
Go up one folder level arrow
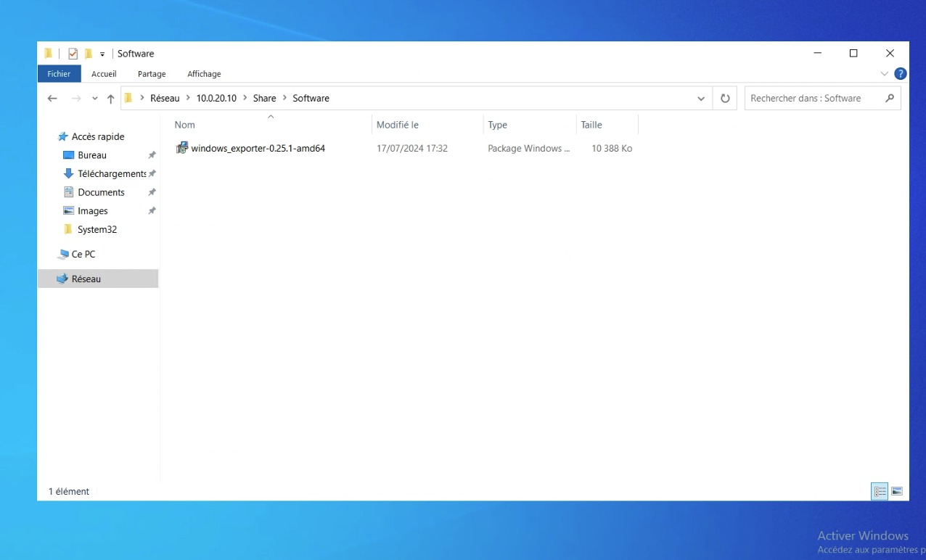110,99
